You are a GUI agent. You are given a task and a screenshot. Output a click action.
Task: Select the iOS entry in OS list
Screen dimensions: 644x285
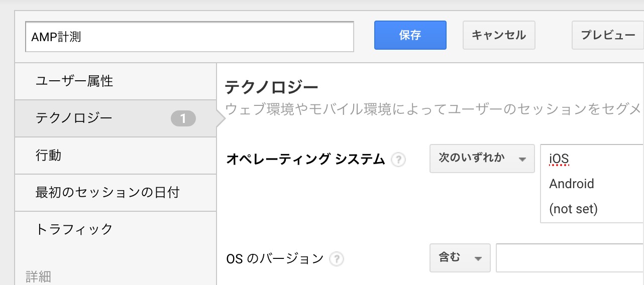pyautogui.click(x=559, y=159)
